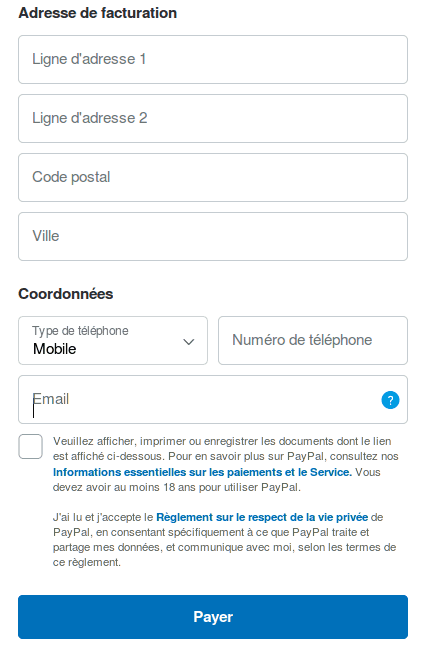Select the Mobile value in phone type

click(55, 349)
